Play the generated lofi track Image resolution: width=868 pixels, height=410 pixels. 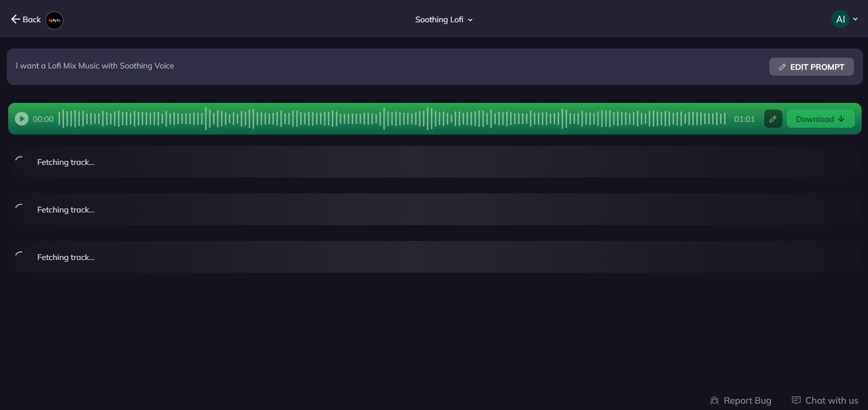[x=22, y=119]
